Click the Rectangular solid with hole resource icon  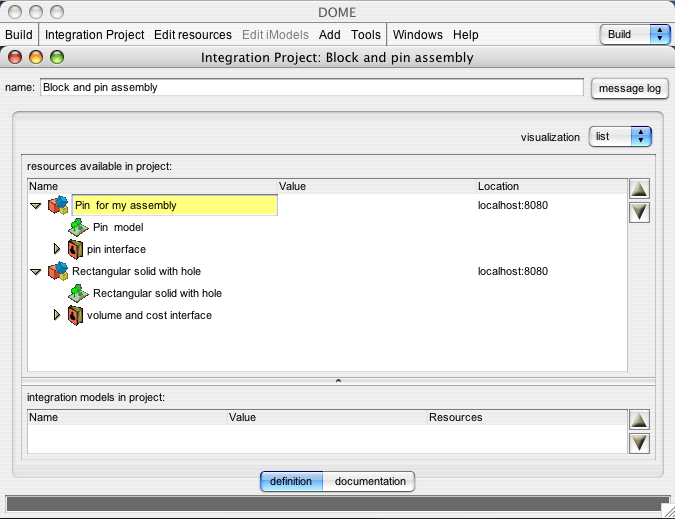coord(58,271)
